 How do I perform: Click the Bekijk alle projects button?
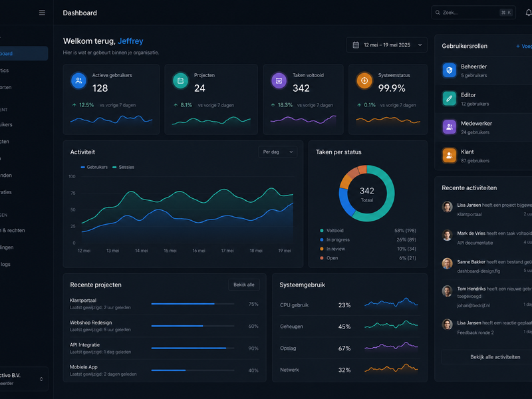244,285
